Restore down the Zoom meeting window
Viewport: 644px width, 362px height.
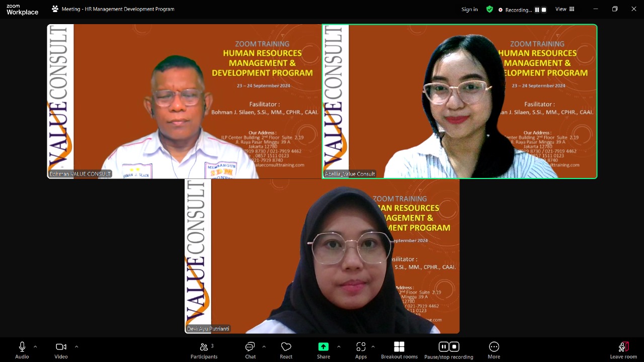pyautogui.click(x=615, y=9)
